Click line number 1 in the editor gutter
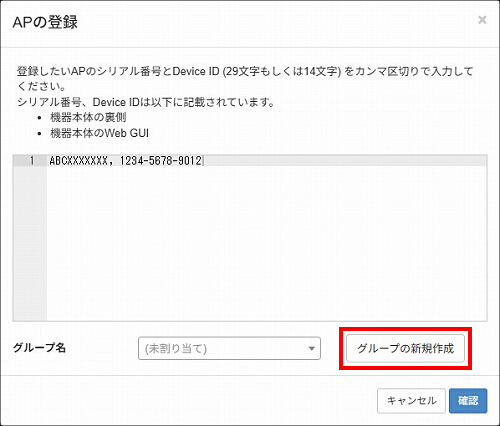The image size is (500, 426). coord(32,161)
